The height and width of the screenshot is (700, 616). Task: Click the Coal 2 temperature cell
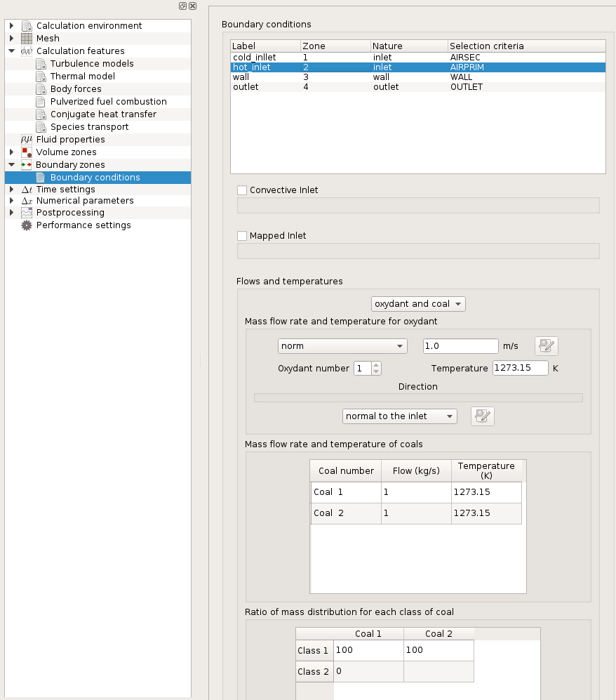[487, 513]
